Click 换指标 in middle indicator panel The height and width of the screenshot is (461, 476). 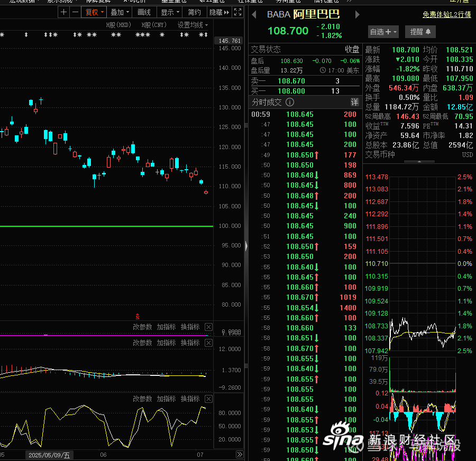click(190, 343)
